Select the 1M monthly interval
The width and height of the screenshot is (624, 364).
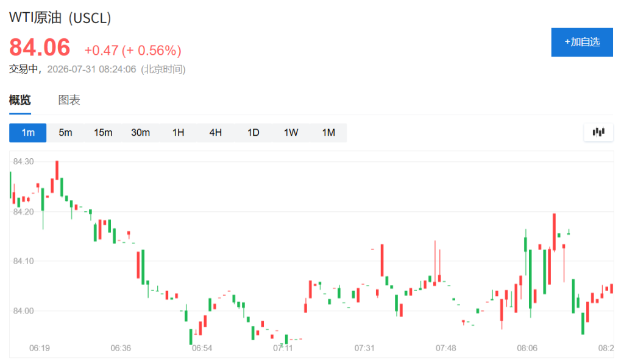click(328, 133)
